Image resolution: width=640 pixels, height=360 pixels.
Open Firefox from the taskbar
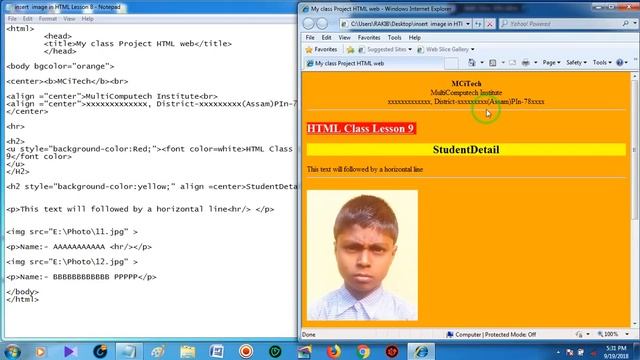[333, 351]
